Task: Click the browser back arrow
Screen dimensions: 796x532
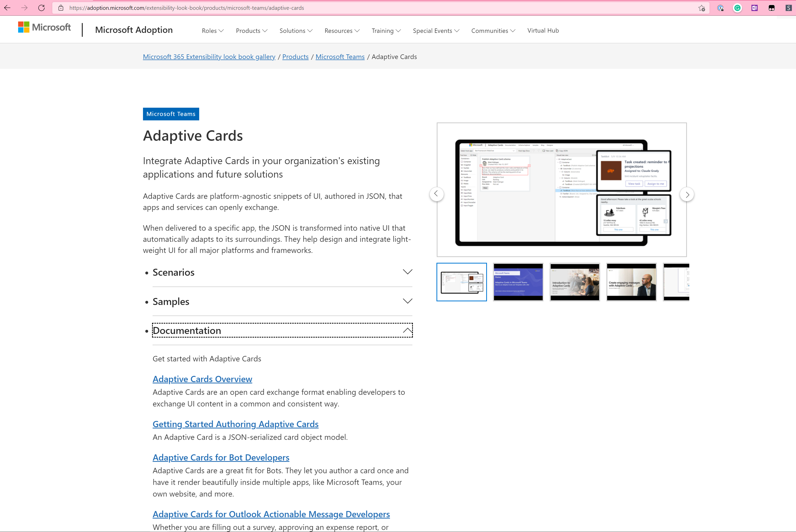Action: click(8, 8)
